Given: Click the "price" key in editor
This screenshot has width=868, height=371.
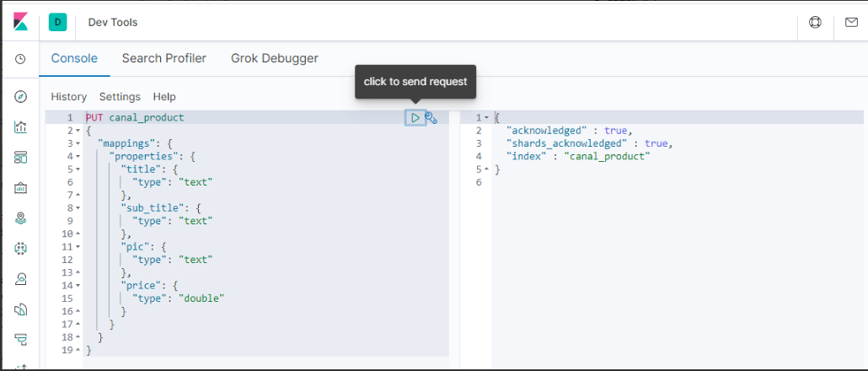Looking at the screenshot, I should pos(142,286).
